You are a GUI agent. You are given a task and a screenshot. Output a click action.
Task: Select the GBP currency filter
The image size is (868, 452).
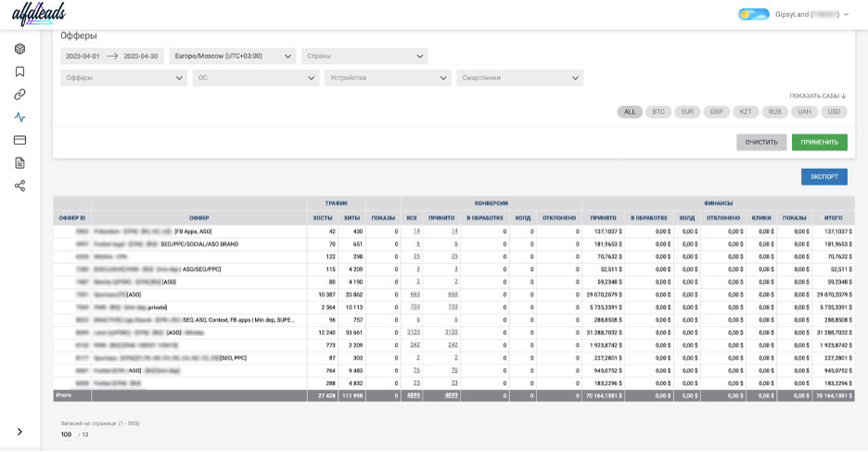(x=716, y=112)
